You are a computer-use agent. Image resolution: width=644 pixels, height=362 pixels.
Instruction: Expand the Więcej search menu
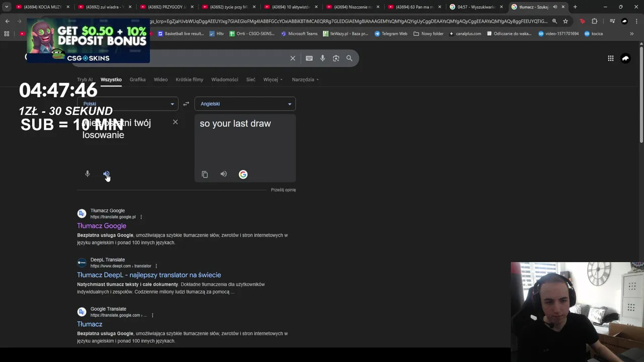(x=273, y=79)
